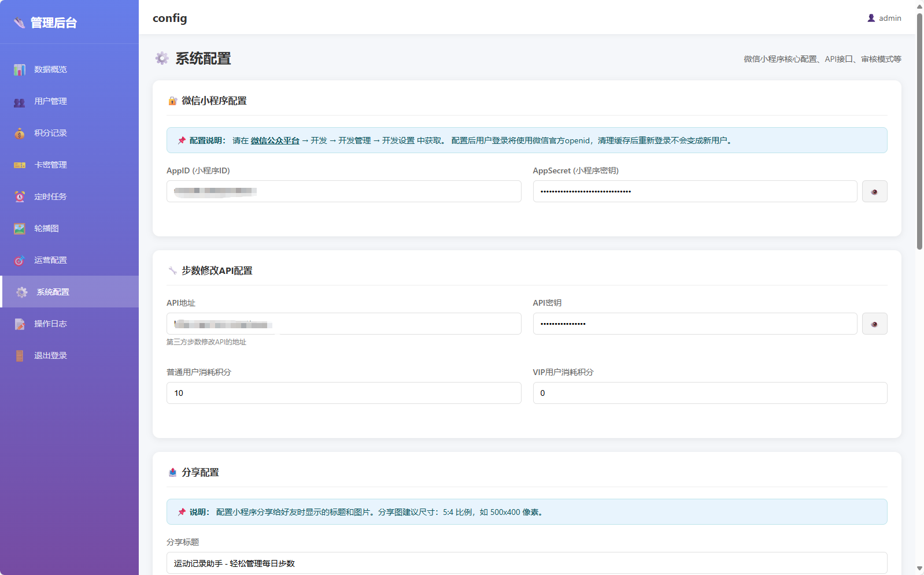Click the wrench icon beside 步数修改API配置
The image size is (924, 575).
(x=172, y=270)
